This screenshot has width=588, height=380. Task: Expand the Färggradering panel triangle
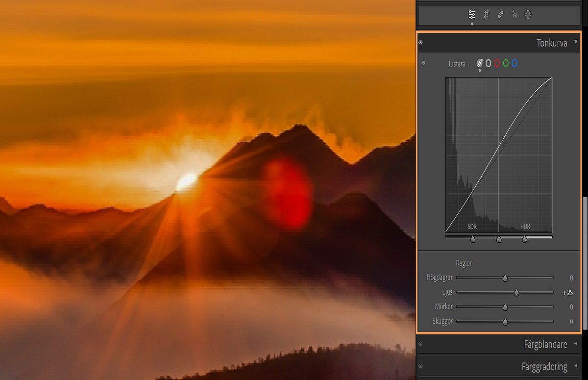[x=576, y=366]
